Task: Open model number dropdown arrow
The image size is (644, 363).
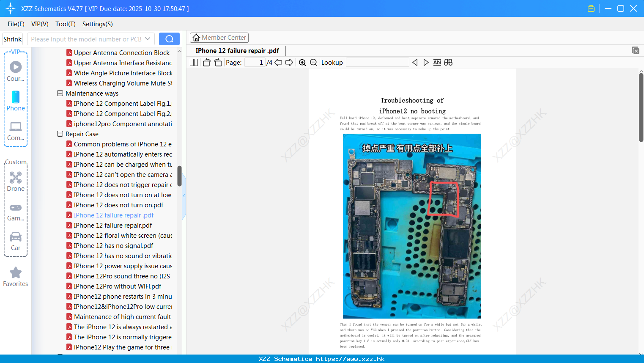Action: [x=148, y=39]
